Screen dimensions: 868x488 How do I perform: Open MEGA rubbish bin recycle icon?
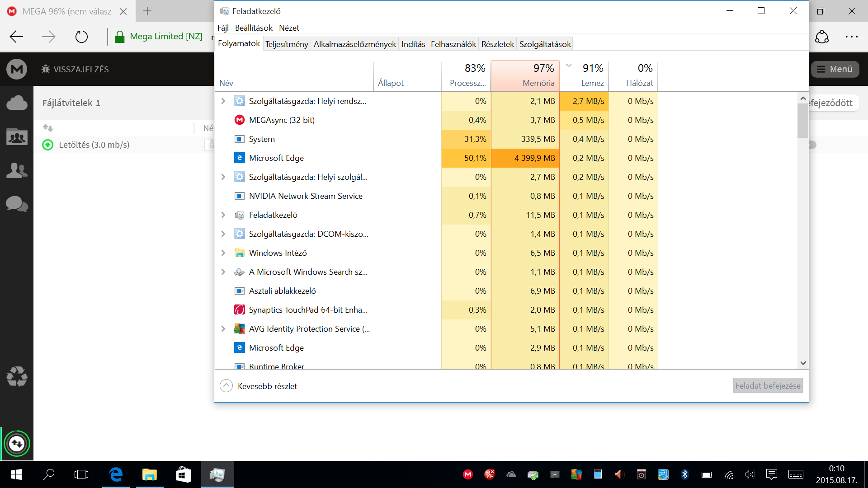[x=17, y=376]
